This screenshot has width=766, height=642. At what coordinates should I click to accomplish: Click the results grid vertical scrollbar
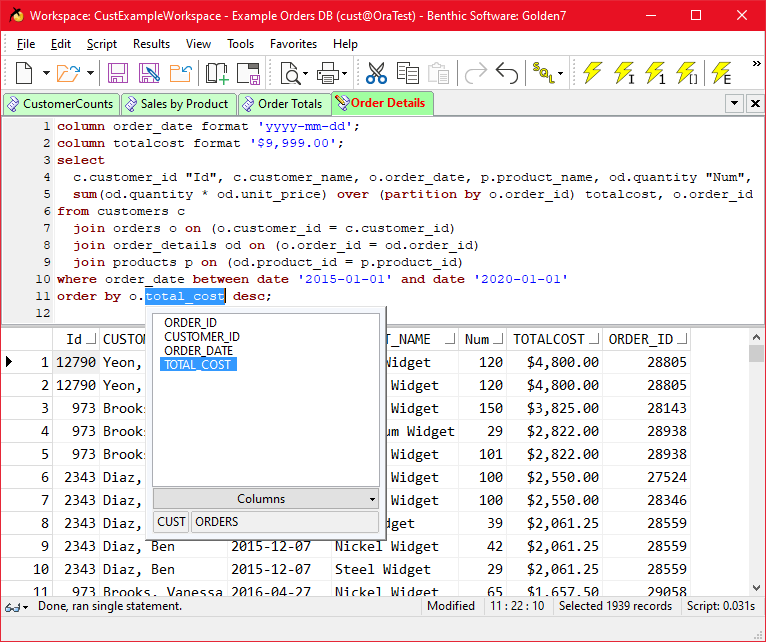point(756,463)
